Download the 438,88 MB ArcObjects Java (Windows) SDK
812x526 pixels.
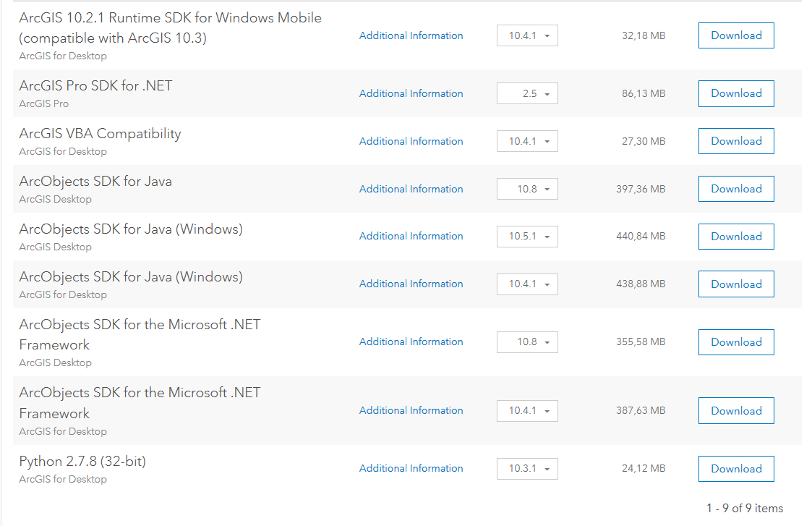pyautogui.click(x=736, y=284)
